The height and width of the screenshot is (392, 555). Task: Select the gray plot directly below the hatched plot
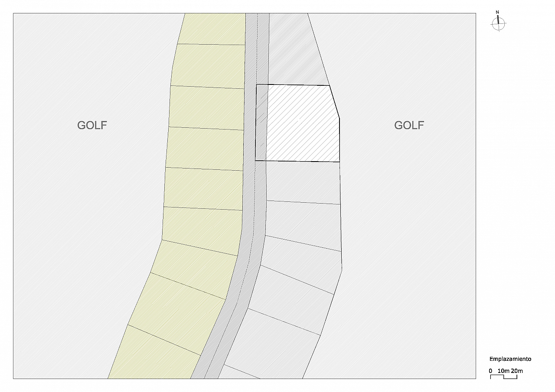[303, 182]
